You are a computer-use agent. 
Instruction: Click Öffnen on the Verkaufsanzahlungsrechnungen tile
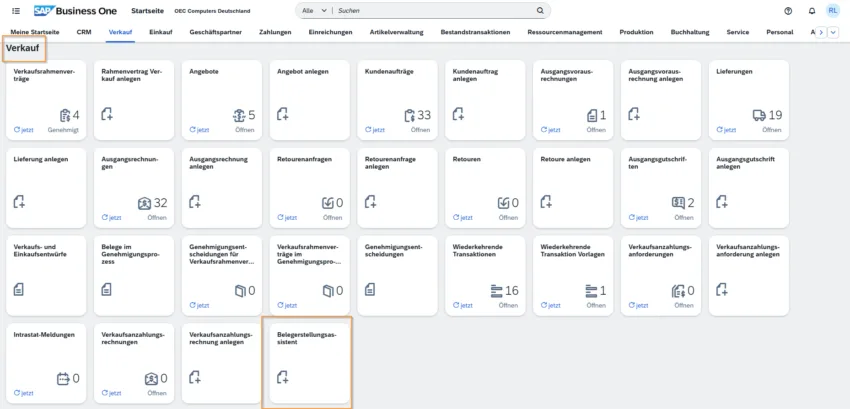tap(157, 393)
